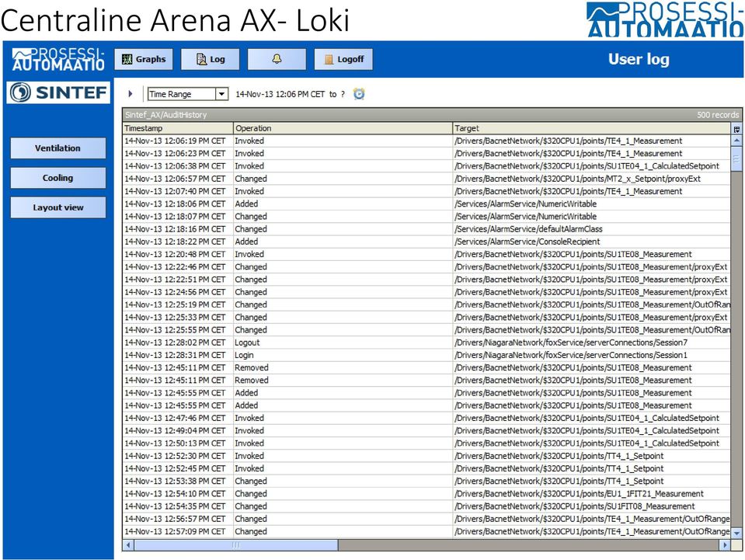Open the Time Range dropdown

[188, 94]
